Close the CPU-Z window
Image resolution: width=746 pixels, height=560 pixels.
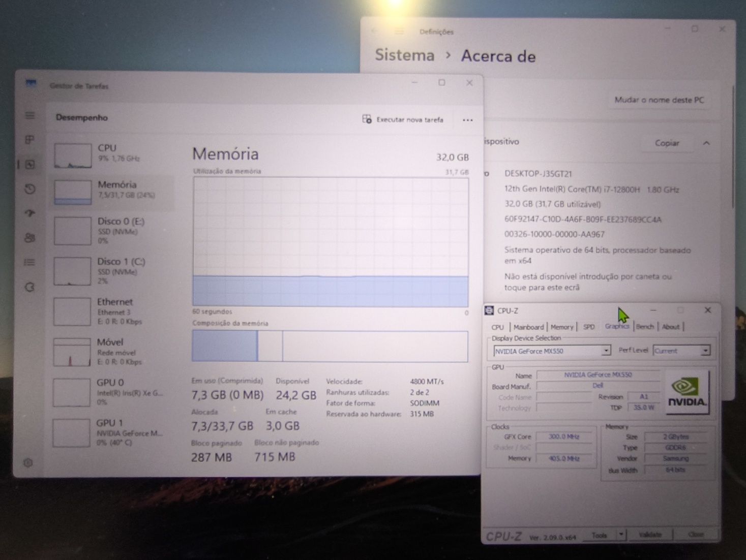point(707,310)
